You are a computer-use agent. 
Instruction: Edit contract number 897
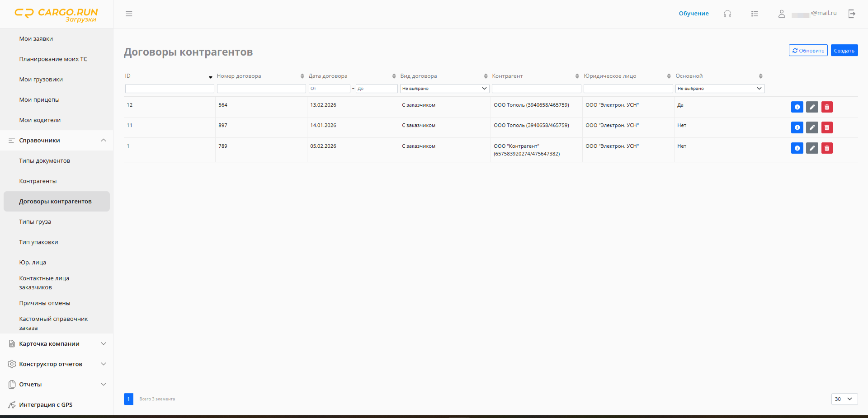point(812,127)
